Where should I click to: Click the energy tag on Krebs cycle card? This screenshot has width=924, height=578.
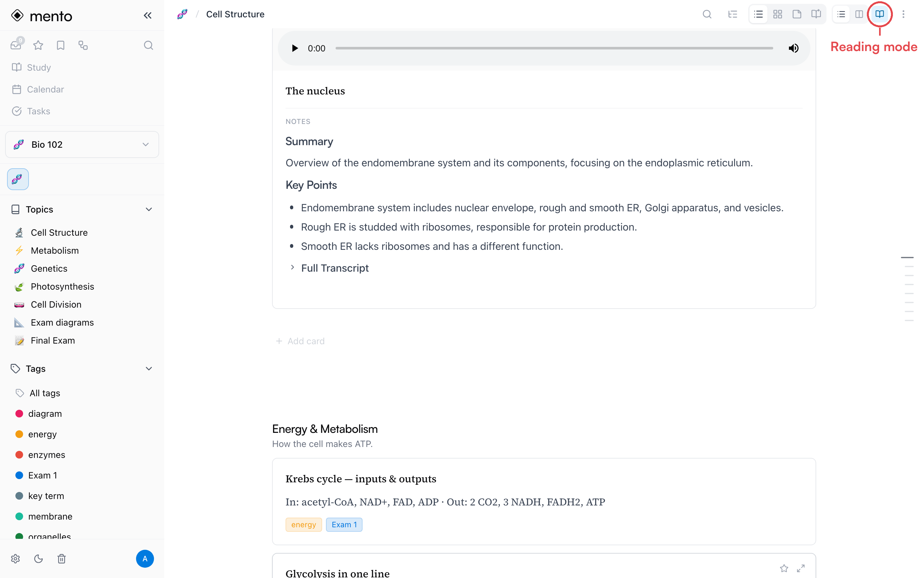[x=304, y=524]
